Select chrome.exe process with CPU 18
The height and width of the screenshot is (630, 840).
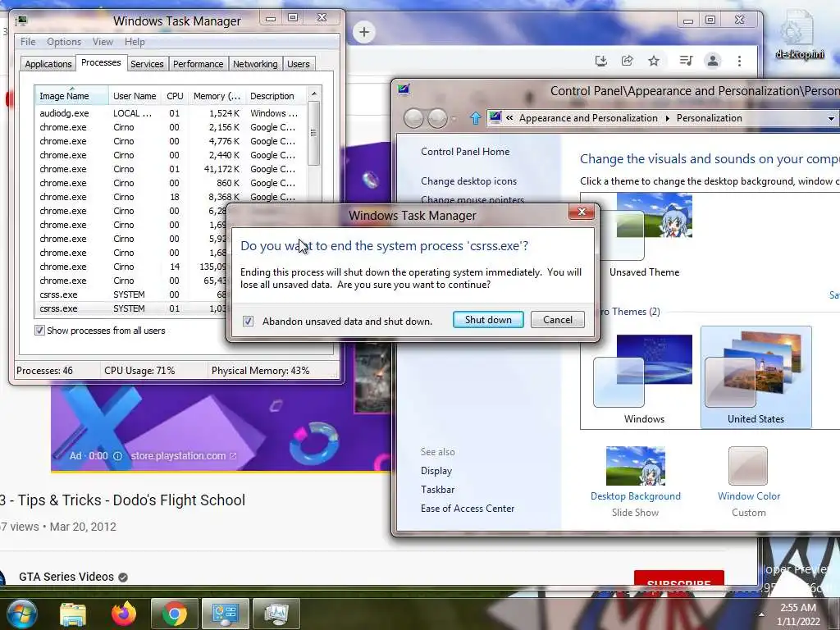[171, 197]
